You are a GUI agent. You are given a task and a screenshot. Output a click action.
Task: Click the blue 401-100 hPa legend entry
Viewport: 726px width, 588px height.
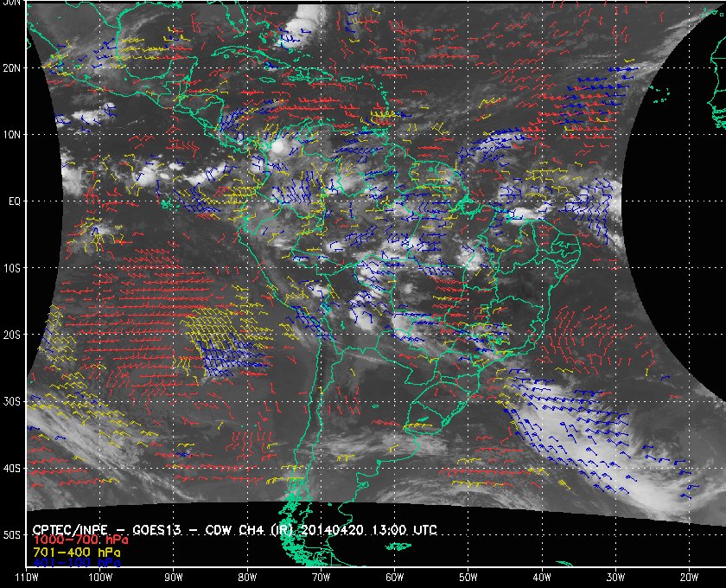tap(76, 563)
